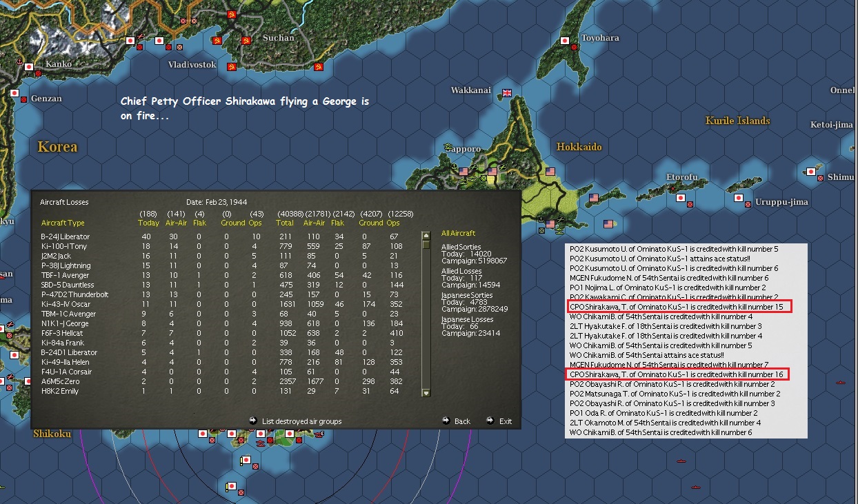Go Back from Aircraft Losses screen

coord(462,421)
